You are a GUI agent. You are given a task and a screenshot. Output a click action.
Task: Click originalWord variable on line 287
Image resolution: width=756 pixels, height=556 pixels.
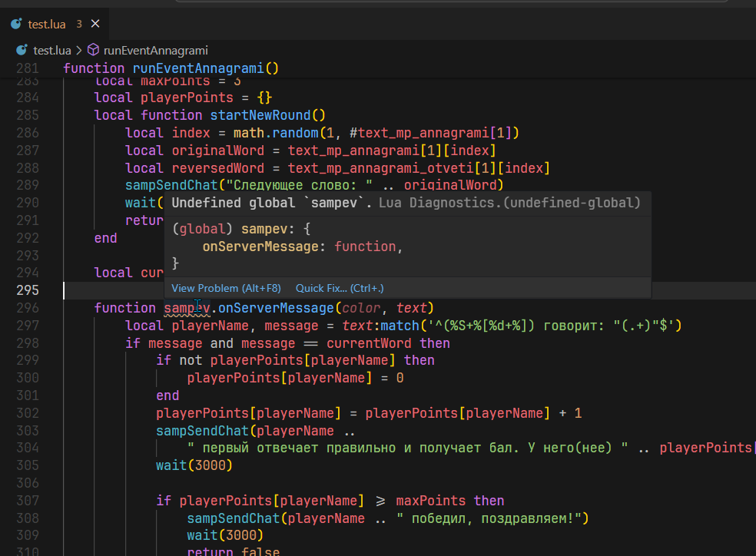(218, 151)
